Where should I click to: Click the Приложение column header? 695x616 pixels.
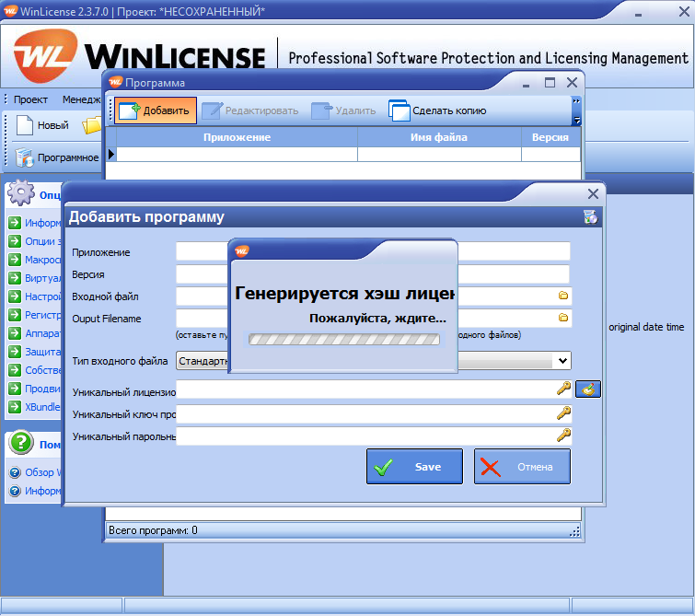pyautogui.click(x=237, y=137)
